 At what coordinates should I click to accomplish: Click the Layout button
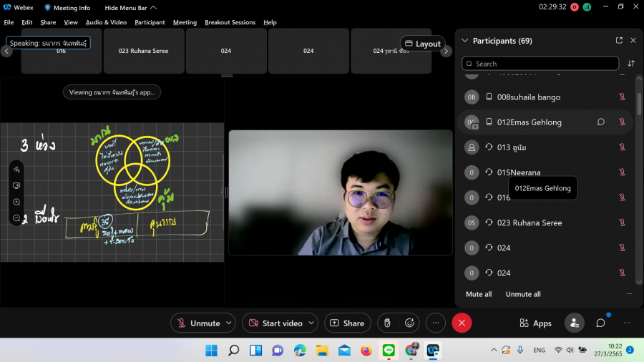pos(423,44)
